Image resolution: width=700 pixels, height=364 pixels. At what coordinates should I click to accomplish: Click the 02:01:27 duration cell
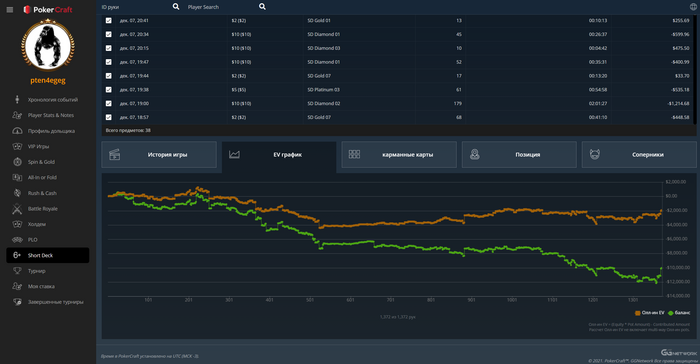597,104
